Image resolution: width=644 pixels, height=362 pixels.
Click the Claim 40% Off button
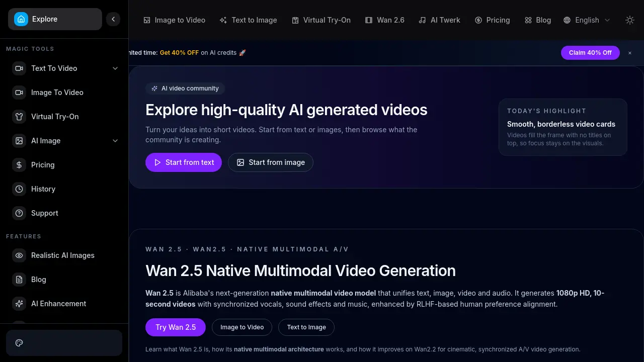590,53
